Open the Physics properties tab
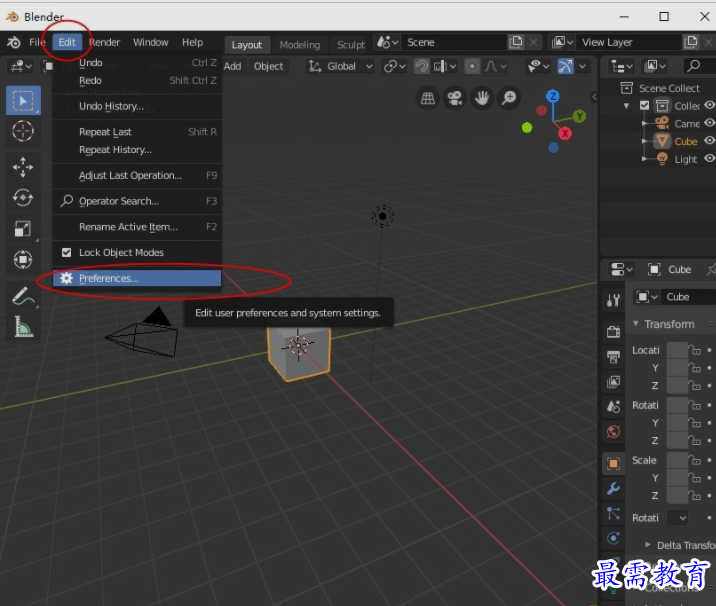Screen dimensions: 716x606 point(613,538)
